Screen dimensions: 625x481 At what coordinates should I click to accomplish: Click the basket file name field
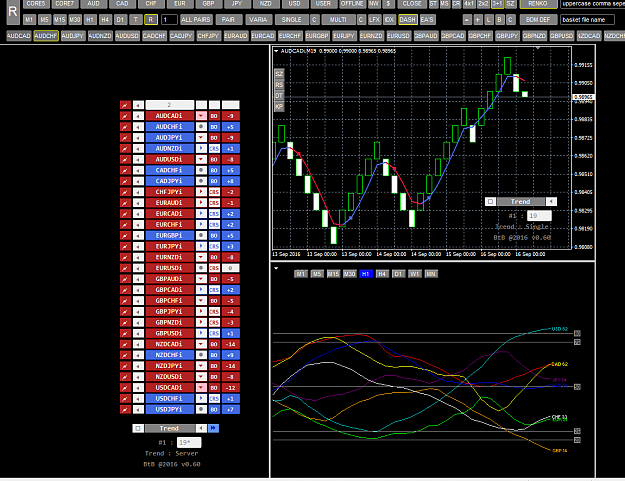[588, 20]
